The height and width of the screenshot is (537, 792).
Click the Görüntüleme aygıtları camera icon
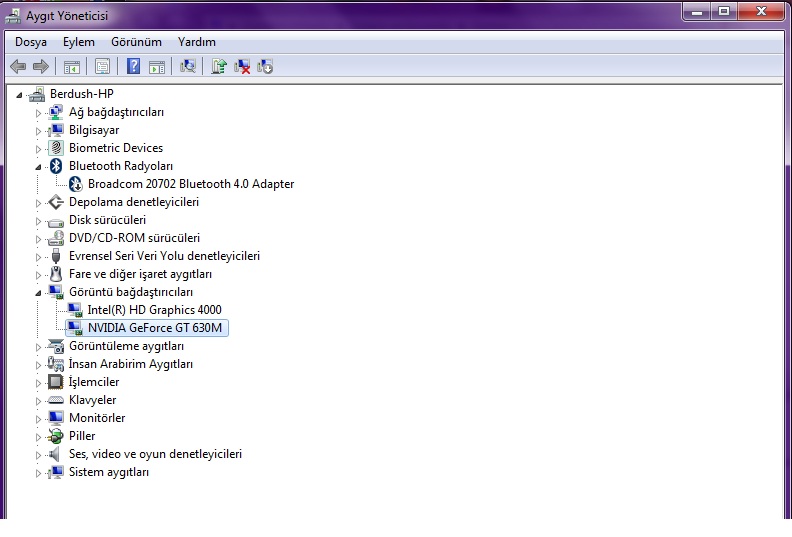pos(56,346)
